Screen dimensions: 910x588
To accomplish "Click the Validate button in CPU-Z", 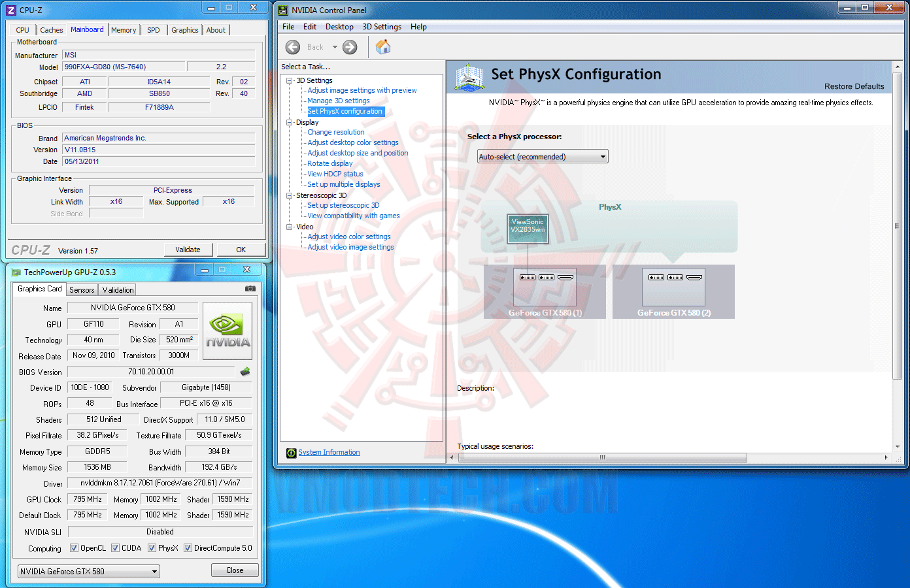I will click(x=188, y=250).
